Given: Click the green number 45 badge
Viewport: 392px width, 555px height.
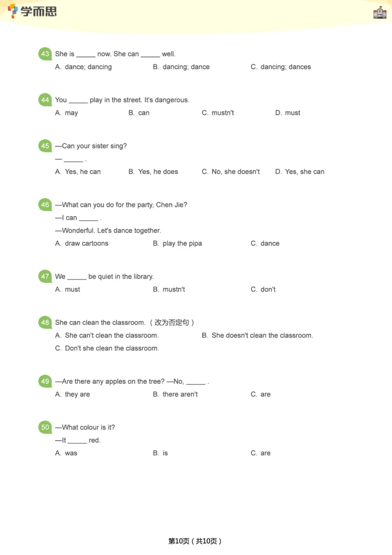Looking at the screenshot, I should point(45,146).
